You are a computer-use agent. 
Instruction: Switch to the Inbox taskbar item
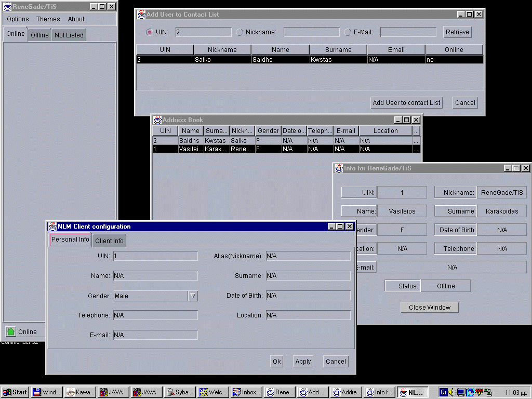pos(246,392)
